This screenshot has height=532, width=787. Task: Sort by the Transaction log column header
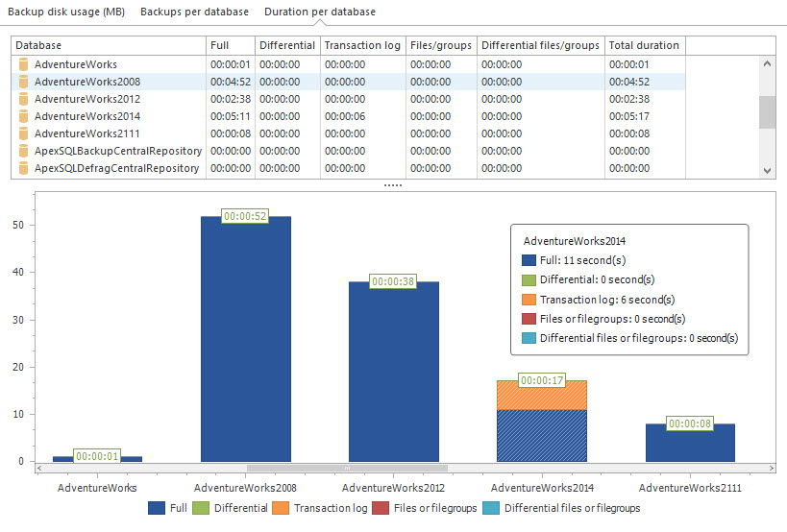click(363, 46)
